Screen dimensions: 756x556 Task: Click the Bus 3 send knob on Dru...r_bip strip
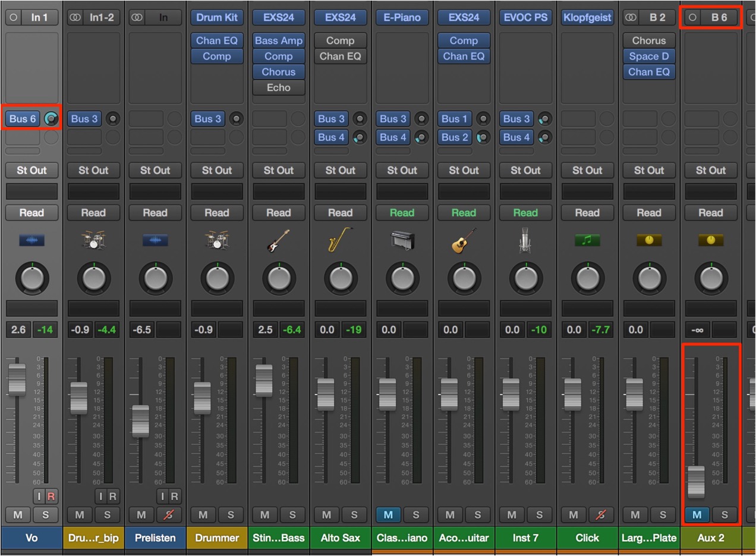pos(113,119)
